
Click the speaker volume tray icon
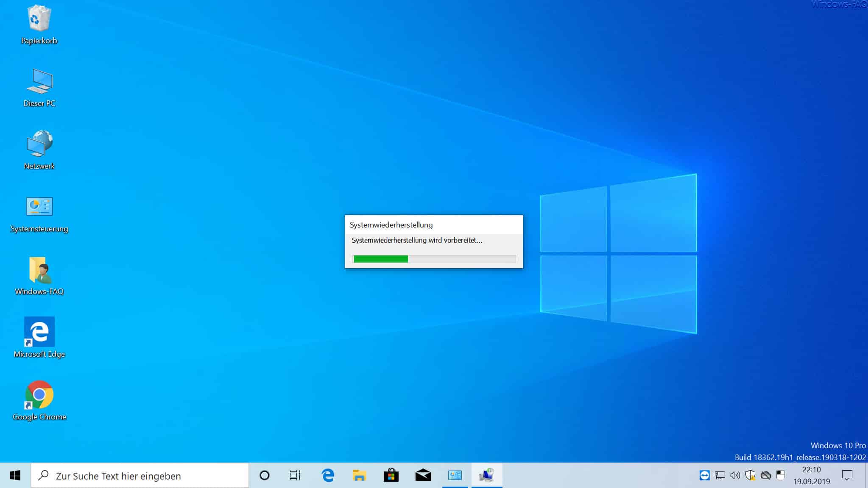click(735, 475)
